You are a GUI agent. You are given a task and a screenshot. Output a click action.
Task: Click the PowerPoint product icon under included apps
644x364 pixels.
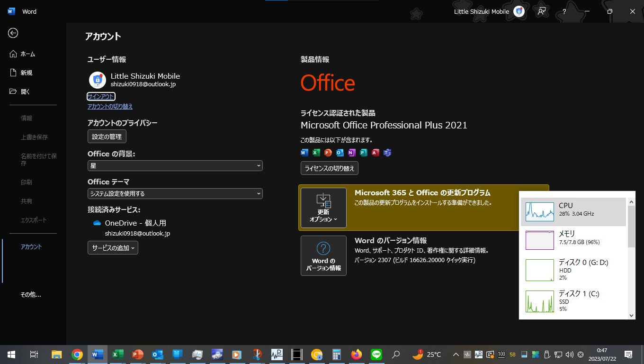328,153
